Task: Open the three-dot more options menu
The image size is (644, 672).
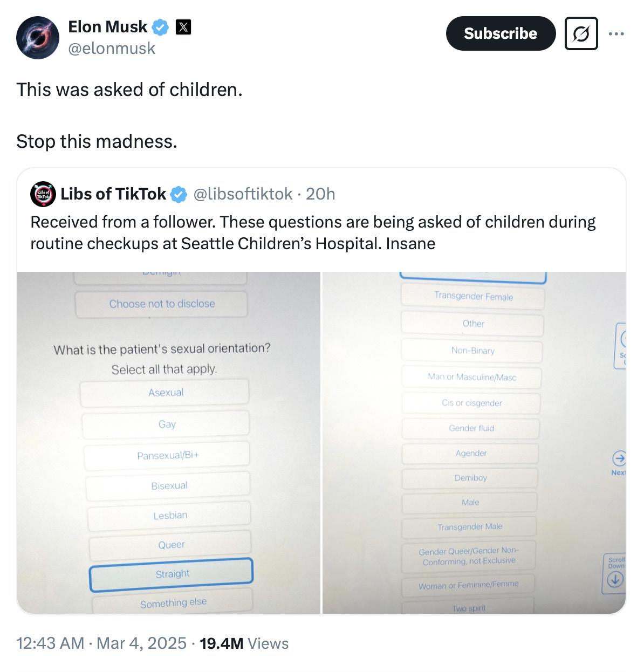Action: click(x=616, y=34)
